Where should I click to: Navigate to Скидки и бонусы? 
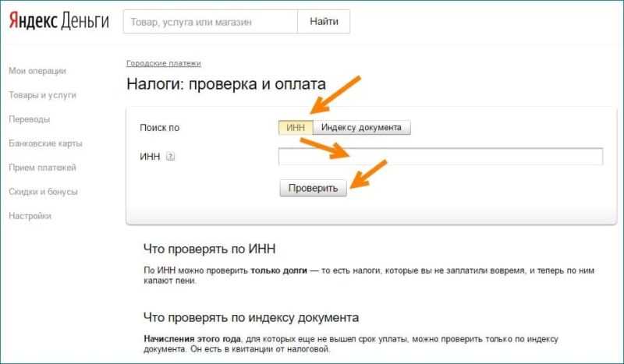pyautogui.click(x=43, y=192)
